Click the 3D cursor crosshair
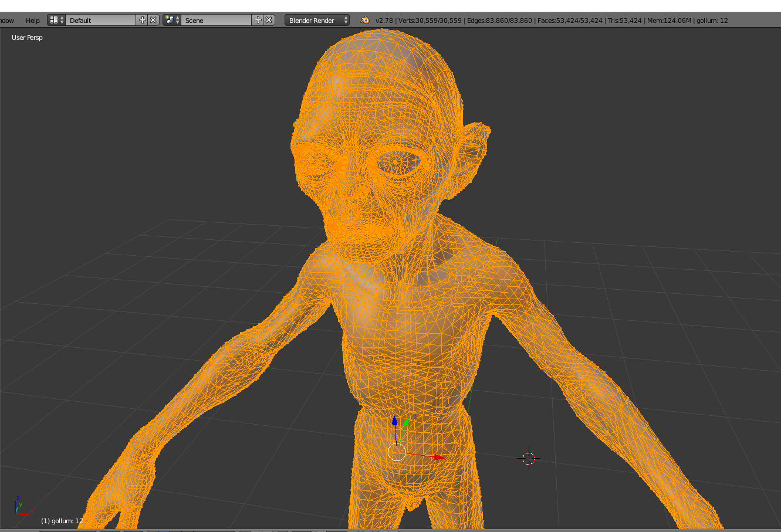This screenshot has height=532, width=781. 529,458
